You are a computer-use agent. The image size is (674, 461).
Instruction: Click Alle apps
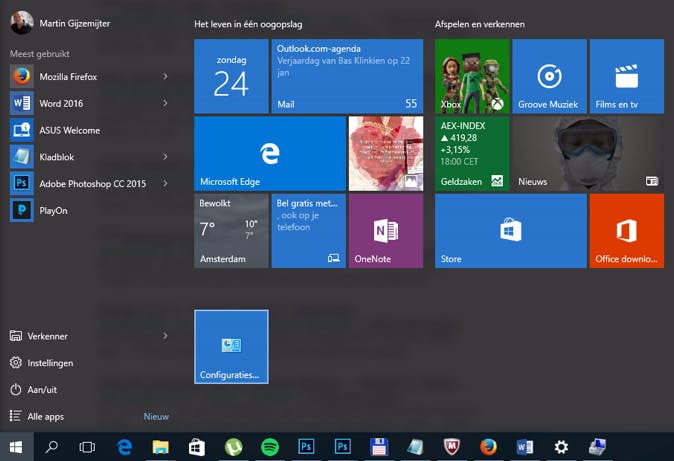point(46,416)
